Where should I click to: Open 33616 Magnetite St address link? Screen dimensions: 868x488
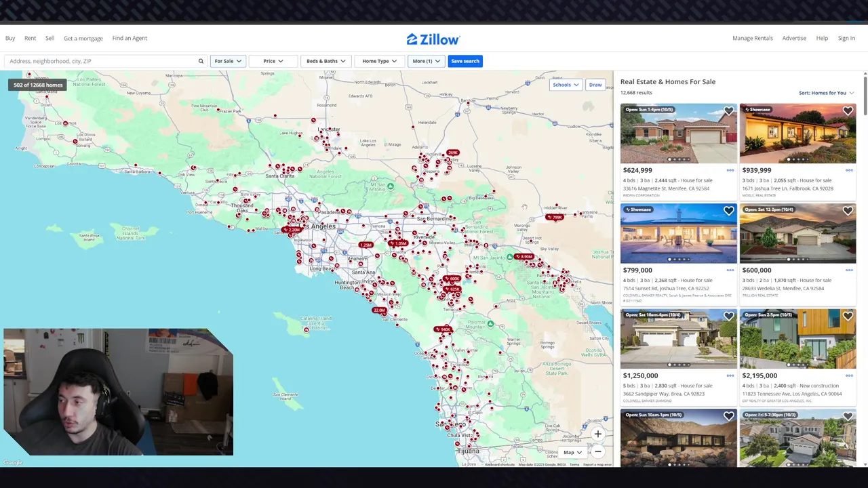point(666,188)
